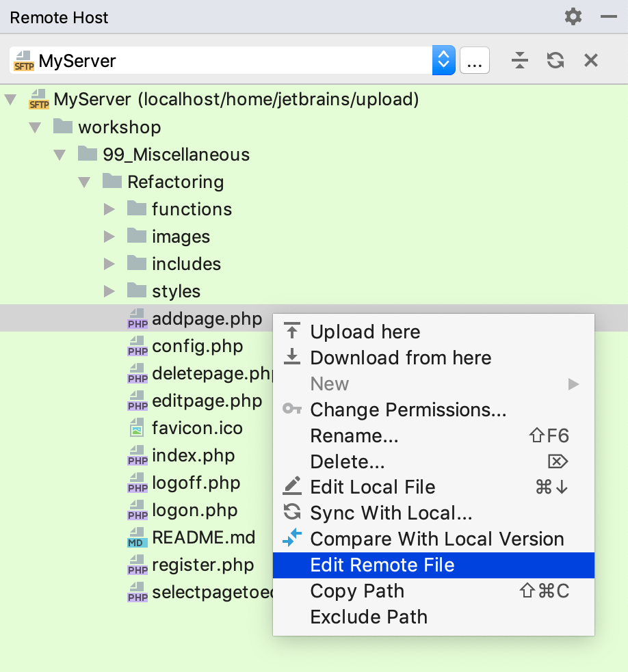Hide the Remote Host tool window
The height and width of the screenshot is (672, 628).
point(608,17)
